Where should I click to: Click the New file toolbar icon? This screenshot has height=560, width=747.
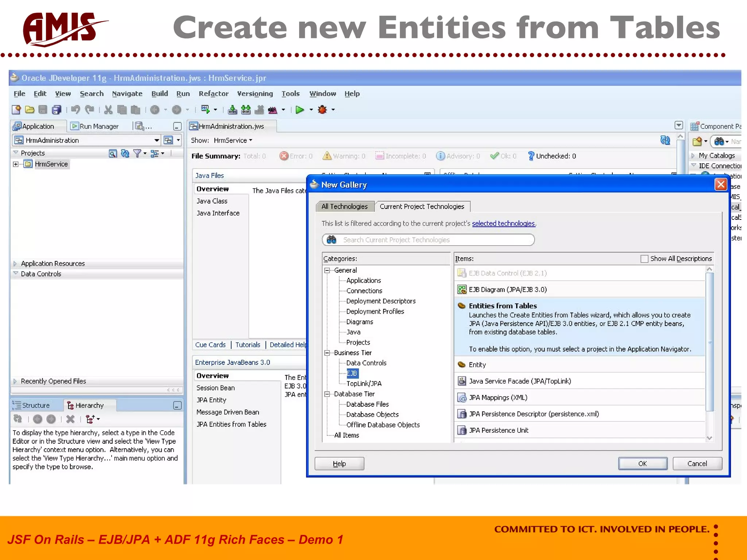[16, 109]
